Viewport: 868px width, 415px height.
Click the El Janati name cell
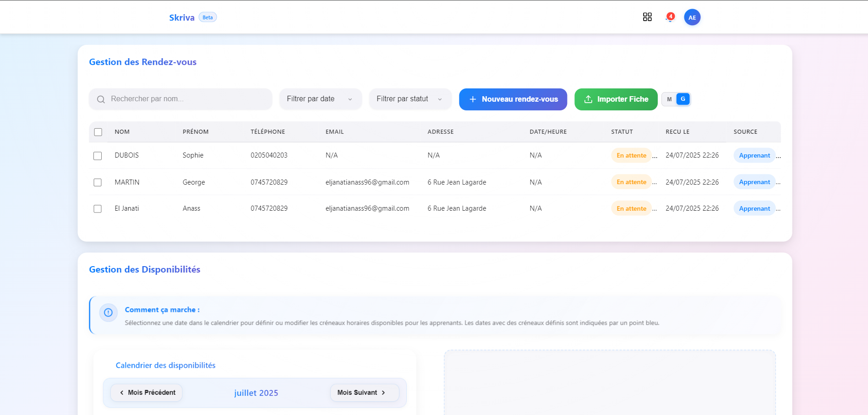pos(126,208)
